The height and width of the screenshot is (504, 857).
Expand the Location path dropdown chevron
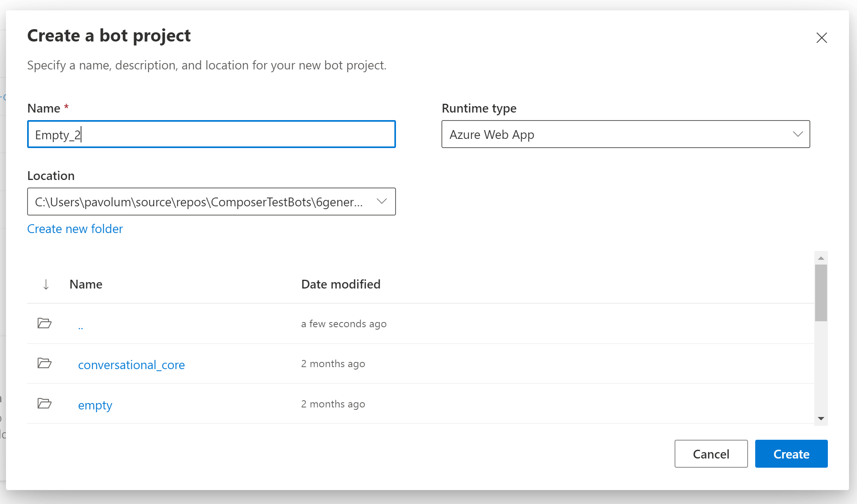(382, 201)
